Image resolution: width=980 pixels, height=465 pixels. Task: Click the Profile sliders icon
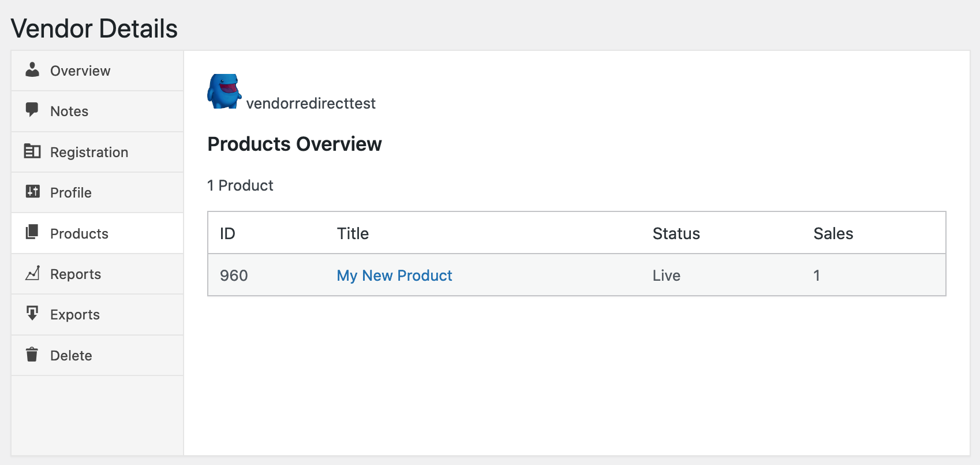pos(32,192)
